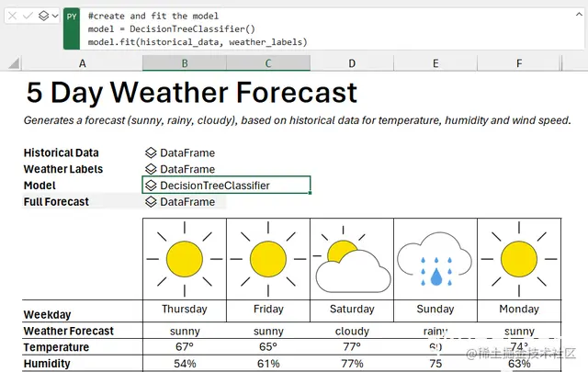This screenshot has width=588, height=372.
Task: Select the Weather Labels DataFrame cell
Action: pos(185,169)
